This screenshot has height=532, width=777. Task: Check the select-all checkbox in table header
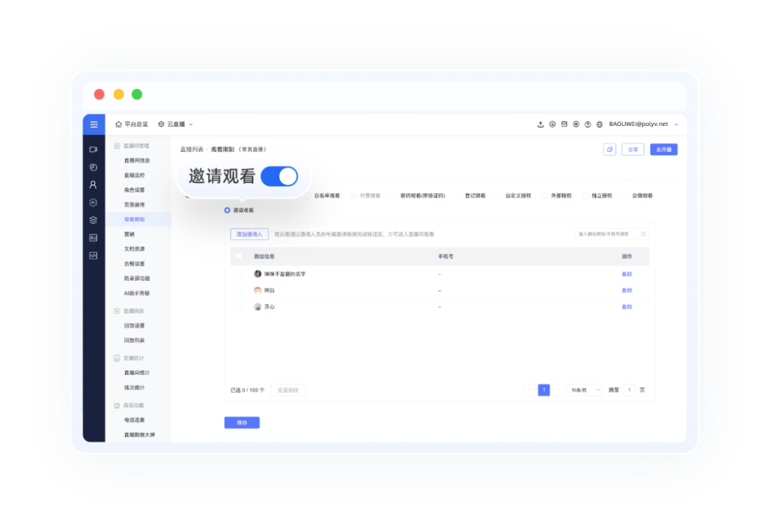239,257
